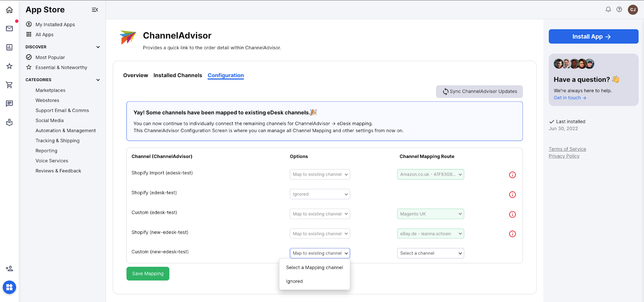
Task: Open options dropdown for Shopify Import
Action: (320, 174)
